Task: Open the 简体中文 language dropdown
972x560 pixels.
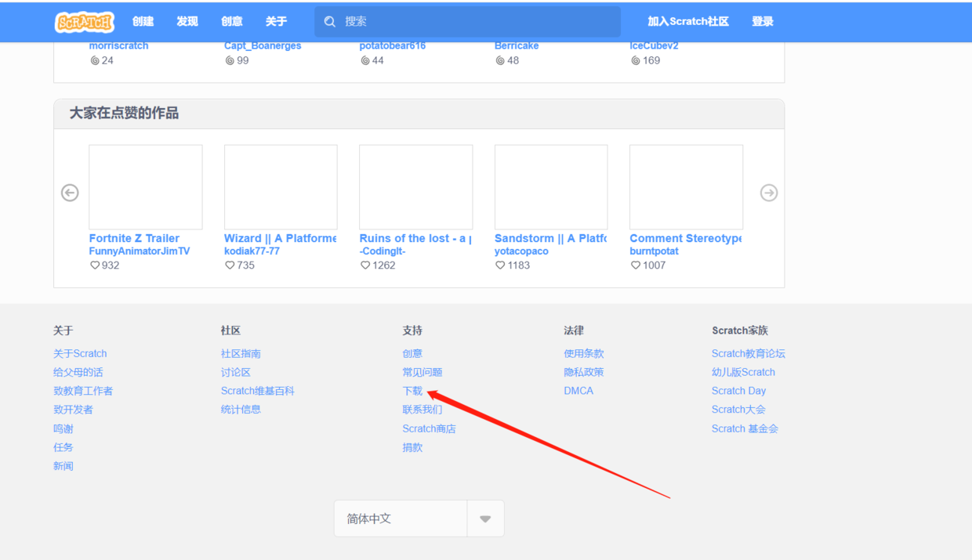Action: coord(419,518)
